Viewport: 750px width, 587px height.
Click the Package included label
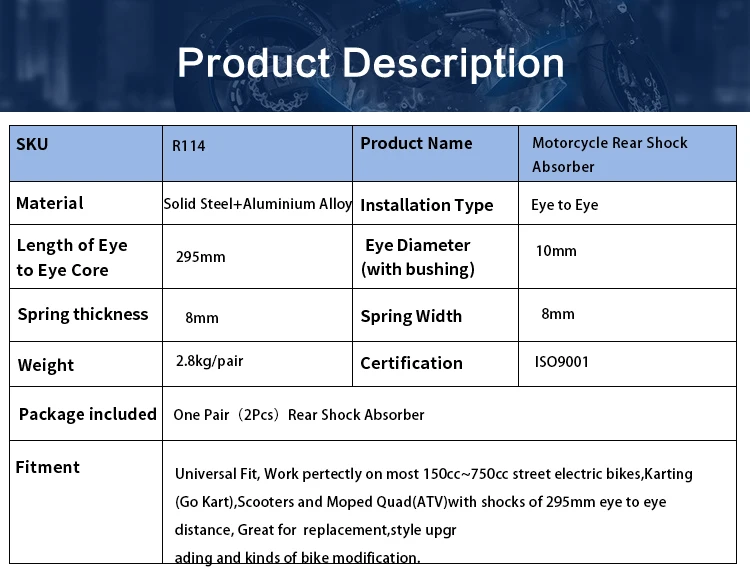click(x=88, y=414)
